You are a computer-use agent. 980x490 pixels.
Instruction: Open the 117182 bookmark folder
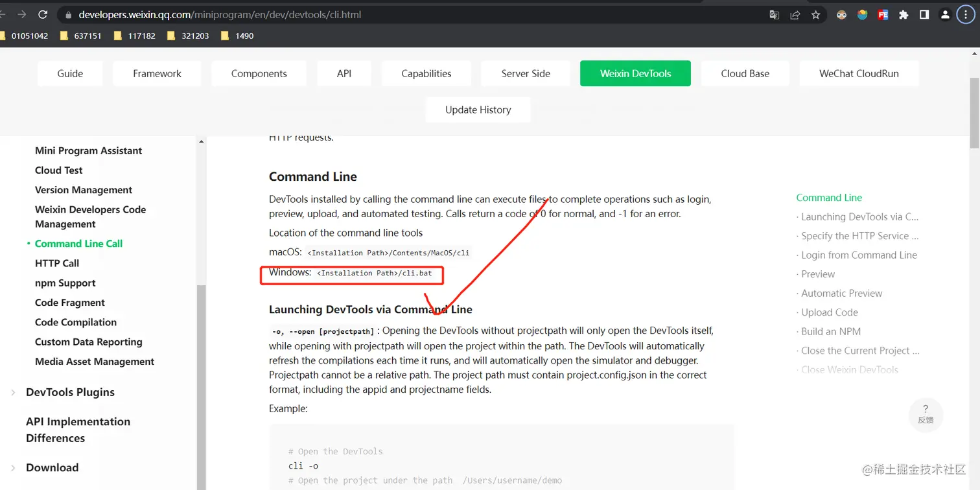(135, 36)
